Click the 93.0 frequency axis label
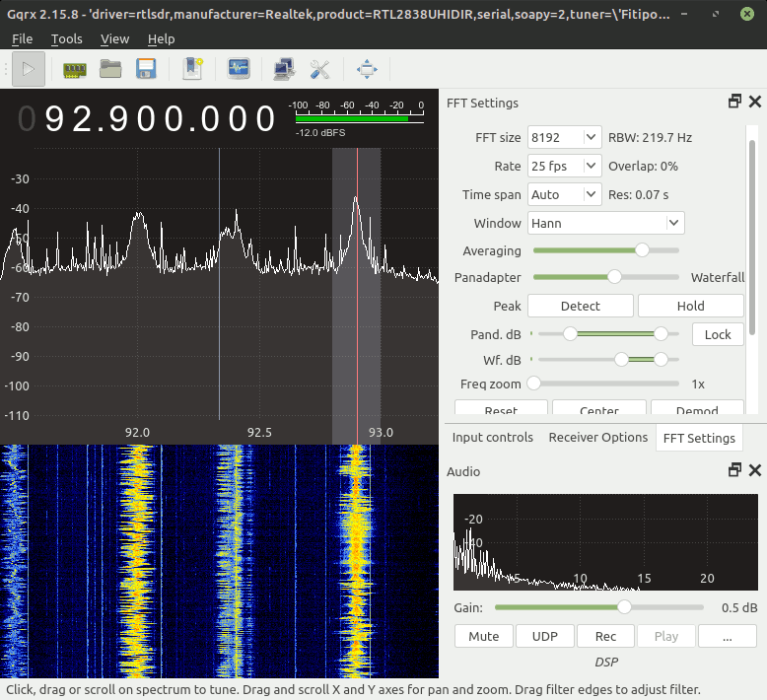The height and width of the screenshot is (700, 767). pos(381,433)
